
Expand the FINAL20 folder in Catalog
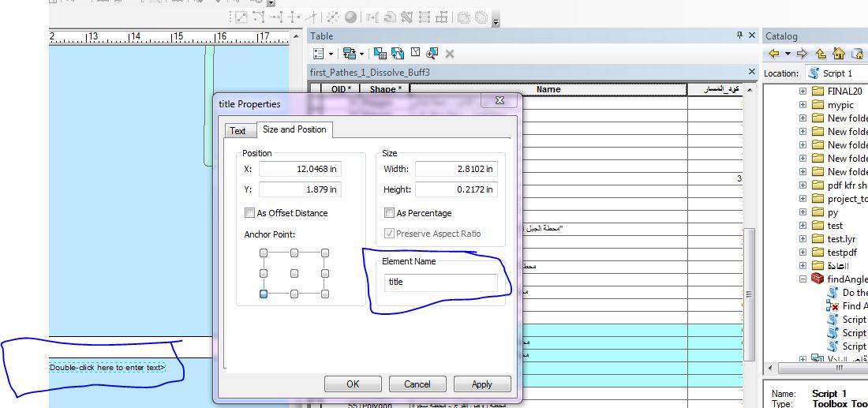pos(803,92)
